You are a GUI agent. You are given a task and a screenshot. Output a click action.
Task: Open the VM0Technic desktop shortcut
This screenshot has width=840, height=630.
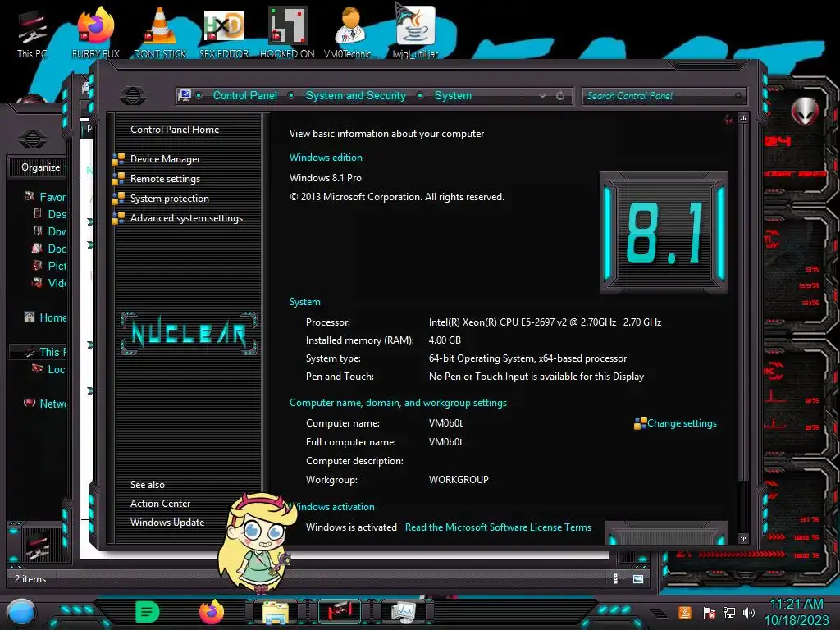(x=351, y=33)
